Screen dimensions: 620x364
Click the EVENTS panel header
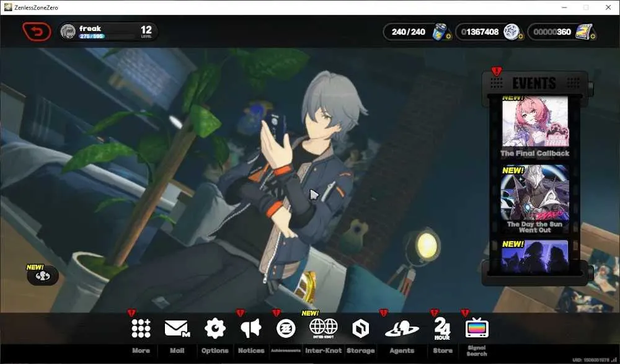tap(534, 83)
